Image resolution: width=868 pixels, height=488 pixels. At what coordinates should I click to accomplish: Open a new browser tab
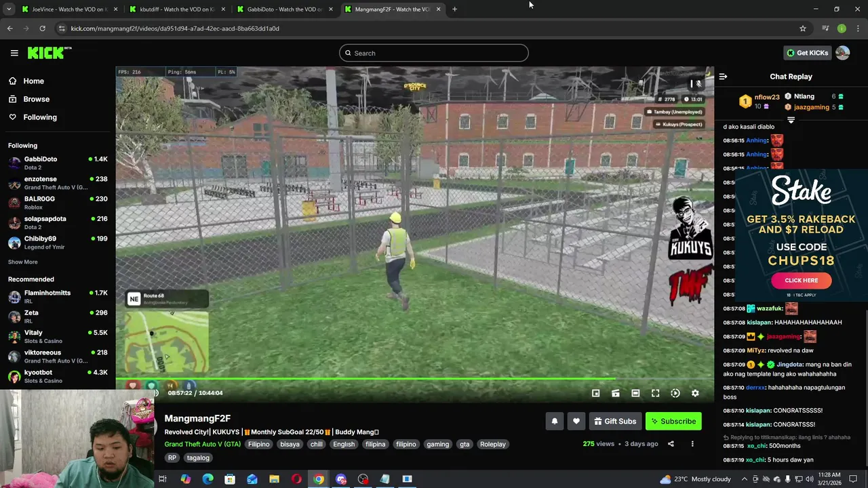454,9
